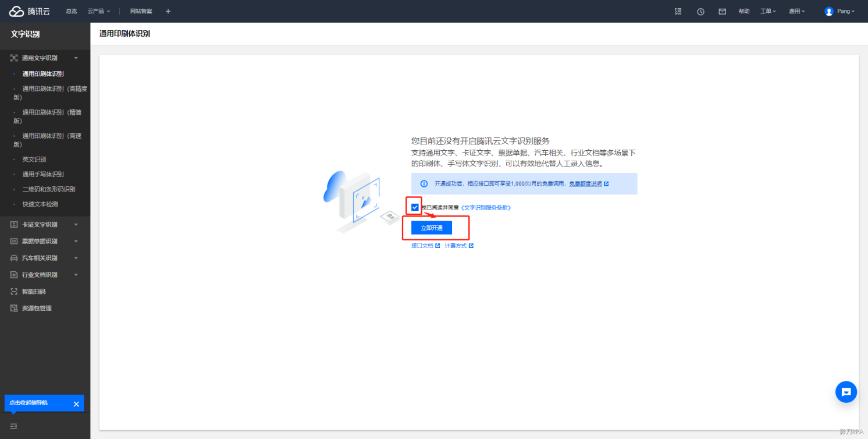The image size is (868, 439).
Task: Go to 网站备案 in top bar
Action: pyautogui.click(x=141, y=11)
